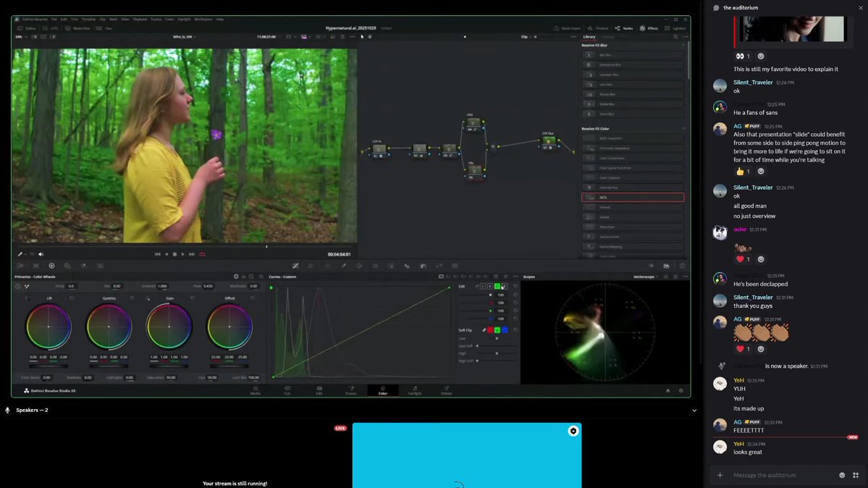Open the Who_Is_HN timeline name dropdown
This screenshot has height=488, width=868.
185,37
